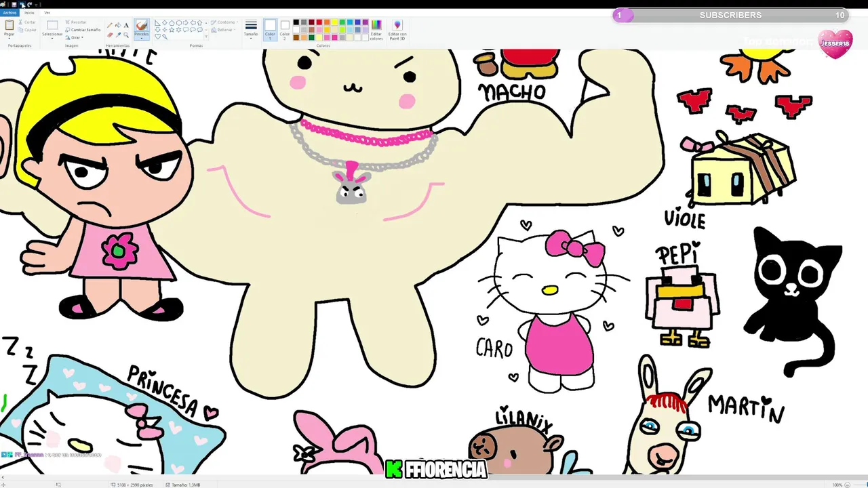Select the diamond shape
Viewport: 868px width, 488px height.
[165, 22]
